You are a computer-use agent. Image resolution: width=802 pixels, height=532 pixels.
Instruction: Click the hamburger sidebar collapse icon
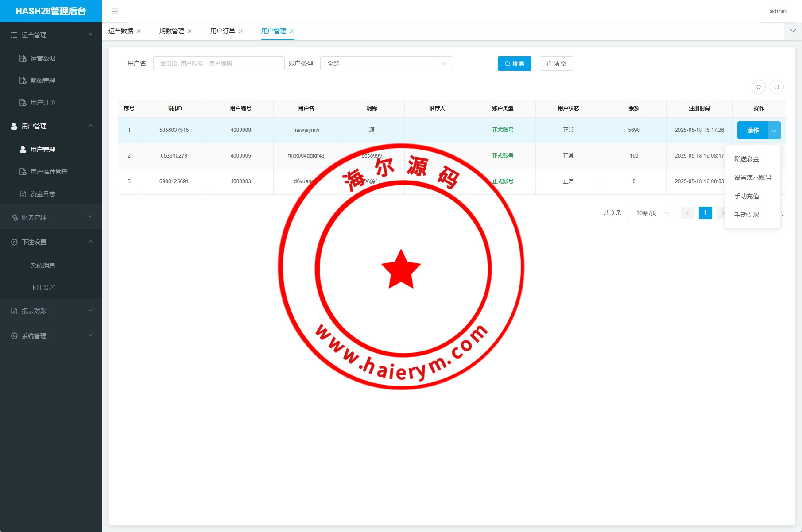115,12
